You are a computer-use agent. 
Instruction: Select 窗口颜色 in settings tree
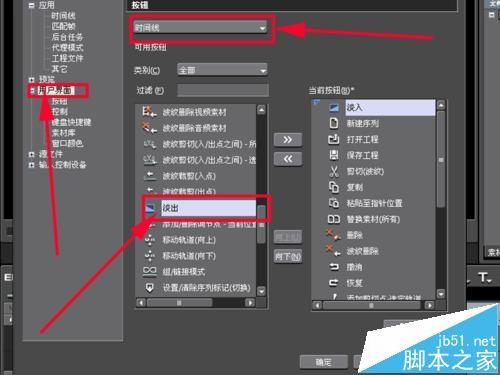(67, 144)
